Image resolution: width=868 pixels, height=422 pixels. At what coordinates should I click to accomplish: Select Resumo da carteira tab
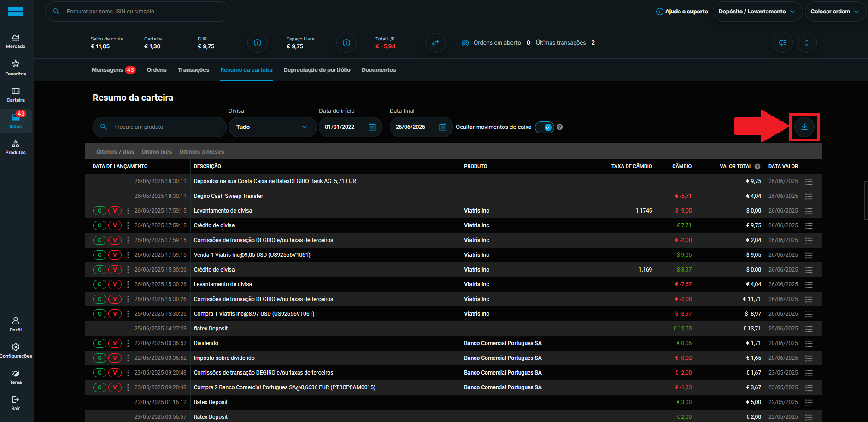(246, 70)
